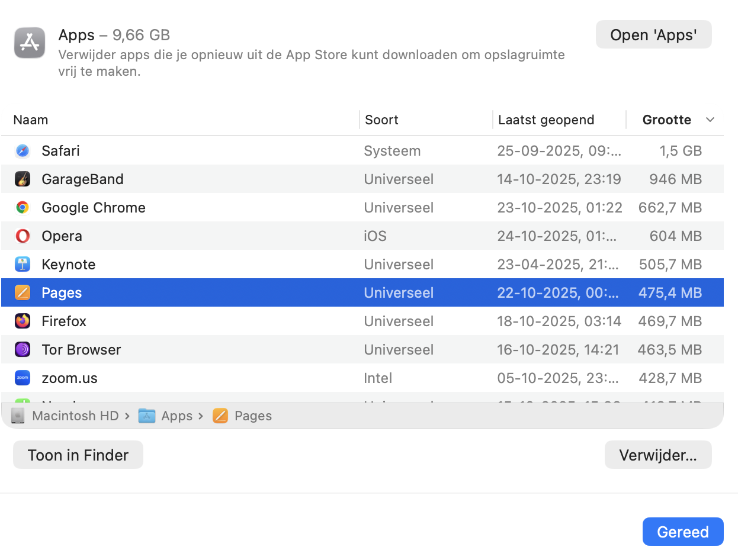Screen dimensions: 738x560
Task: Click the Pages icon in the breadcrumb path
Action: click(220, 416)
